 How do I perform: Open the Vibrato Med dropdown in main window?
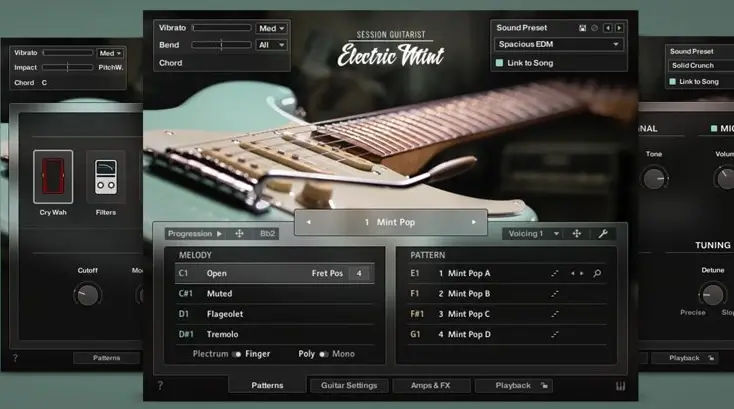(272, 28)
